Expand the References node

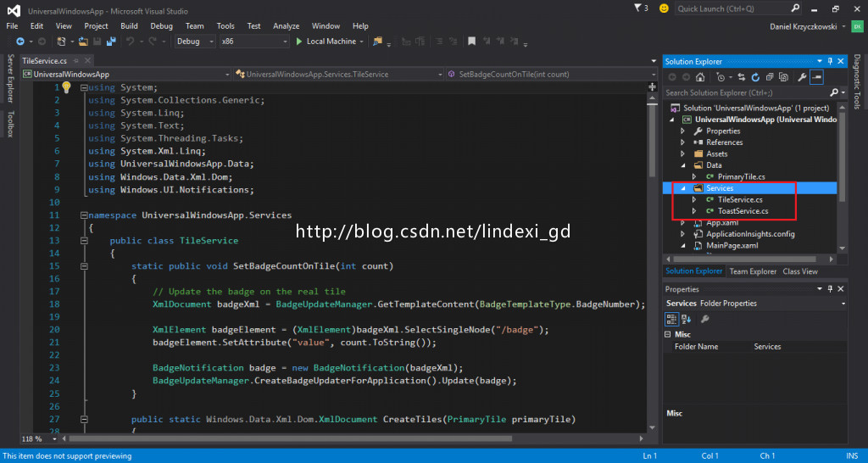pyautogui.click(x=682, y=142)
